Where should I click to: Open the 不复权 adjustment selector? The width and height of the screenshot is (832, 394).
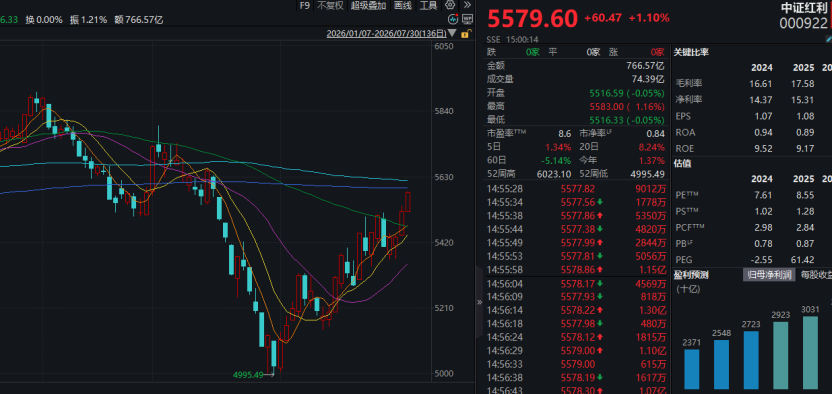pos(330,5)
